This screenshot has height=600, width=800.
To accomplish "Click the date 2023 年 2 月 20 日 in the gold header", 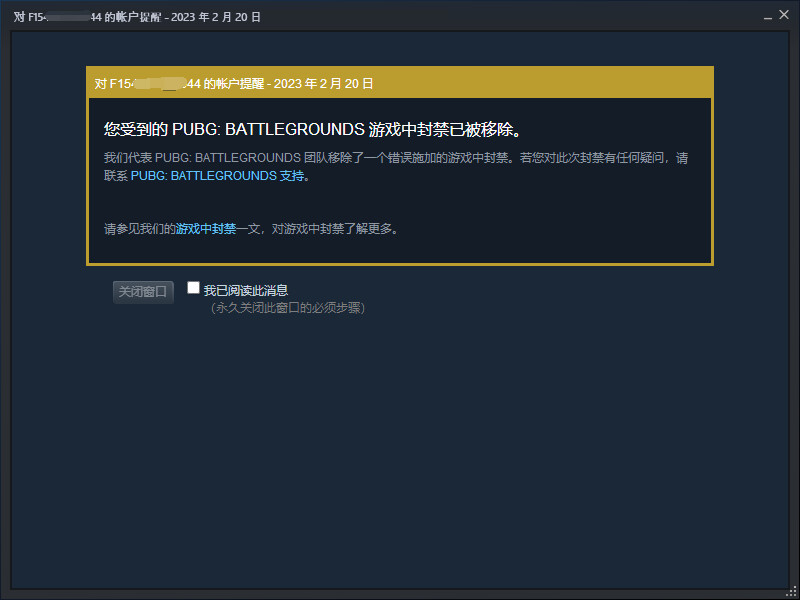I will pyautogui.click(x=323, y=84).
